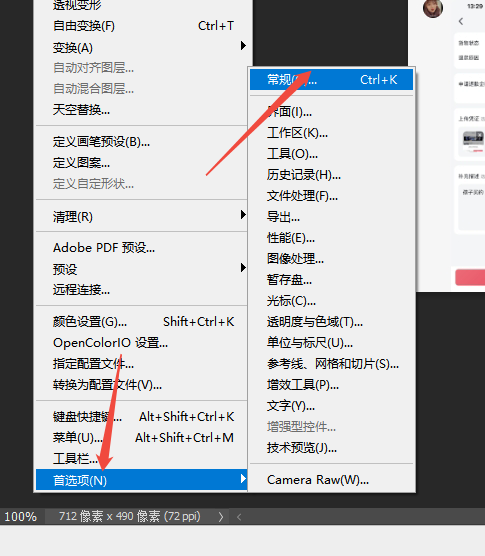Open 工具(O)... preferences
The image size is (485, 556).
(331, 154)
